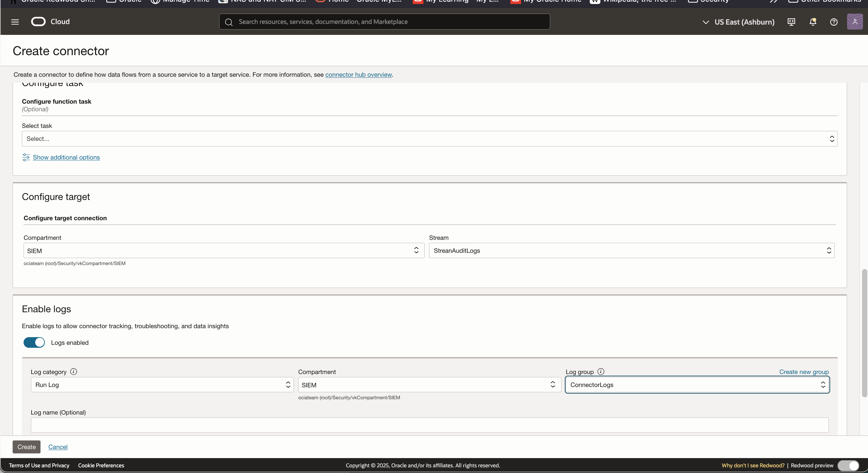This screenshot has height=473, width=868.
Task: Open the user profile avatar menu
Action: 854,22
